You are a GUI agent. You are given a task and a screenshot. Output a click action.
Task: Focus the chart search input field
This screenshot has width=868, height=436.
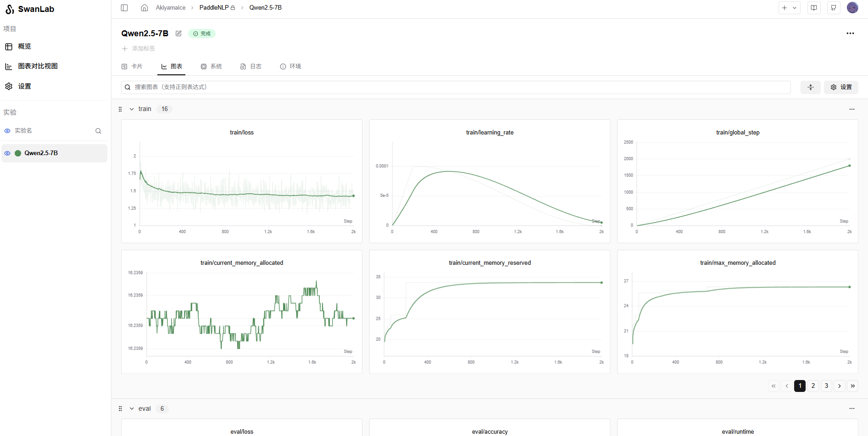(x=456, y=87)
